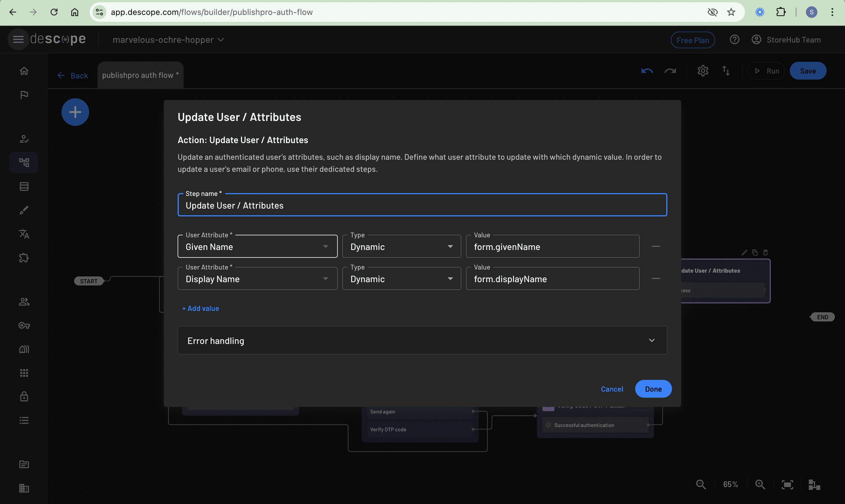The image size is (845, 504).
Task: Remove the Given Name attribute row
Action: [x=656, y=247]
